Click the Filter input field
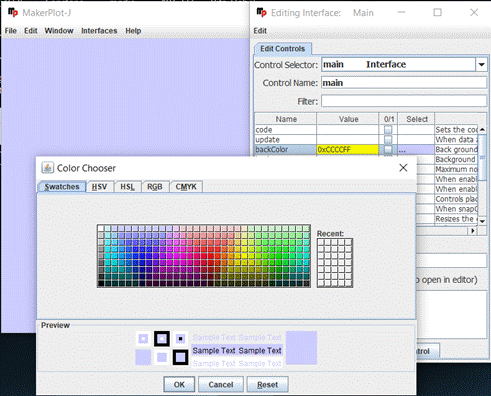Screen dimensions: 491x396 click(404, 101)
